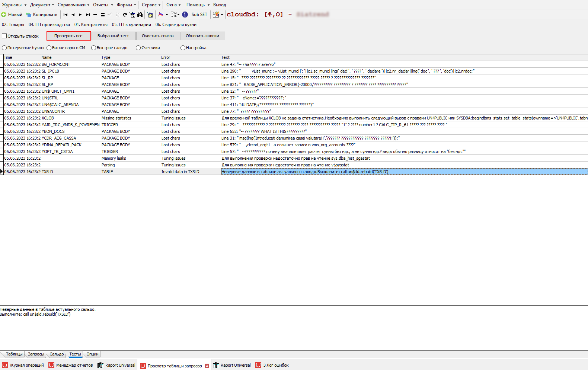Click the tools icon before cloudbd
This screenshot has height=370, width=588.
[x=216, y=15]
